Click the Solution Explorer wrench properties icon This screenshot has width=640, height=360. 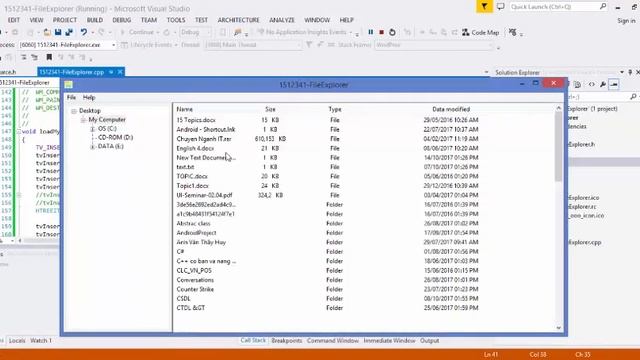pos(603,84)
